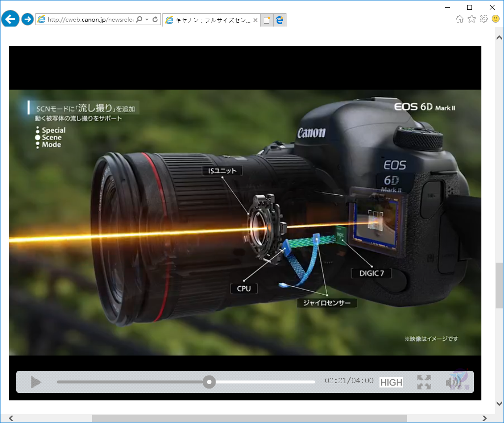Image resolution: width=504 pixels, height=423 pixels.
Task: Go forward to the next page
Action: click(x=28, y=19)
